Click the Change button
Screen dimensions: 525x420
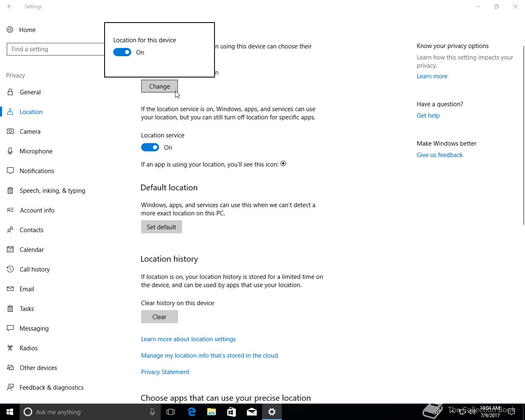[160, 86]
